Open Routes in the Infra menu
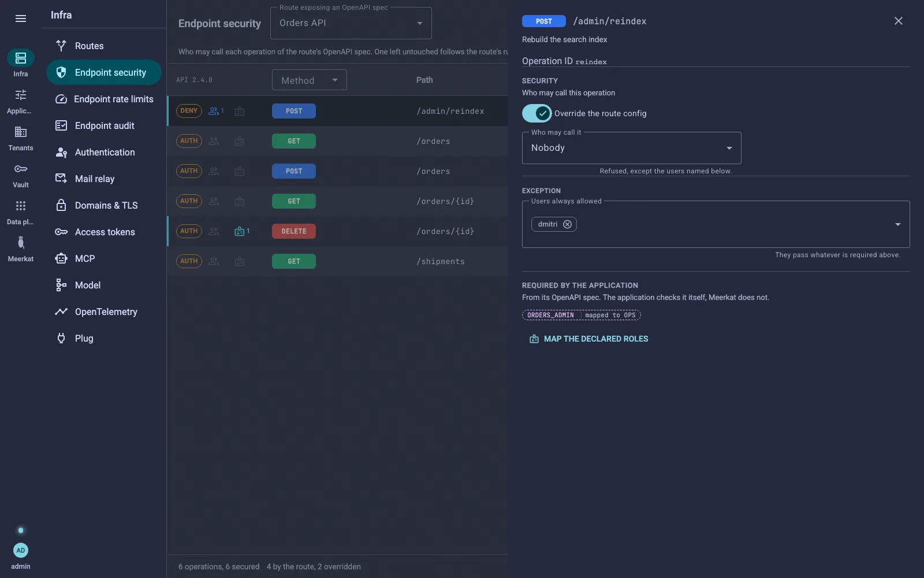924x578 pixels. click(x=104, y=46)
